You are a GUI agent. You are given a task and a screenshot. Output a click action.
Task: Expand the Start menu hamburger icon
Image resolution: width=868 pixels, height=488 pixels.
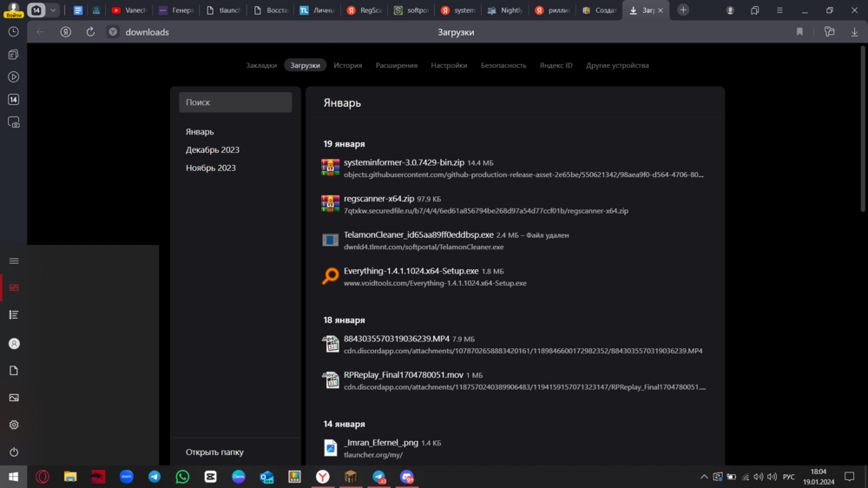pyautogui.click(x=14, y=260)
